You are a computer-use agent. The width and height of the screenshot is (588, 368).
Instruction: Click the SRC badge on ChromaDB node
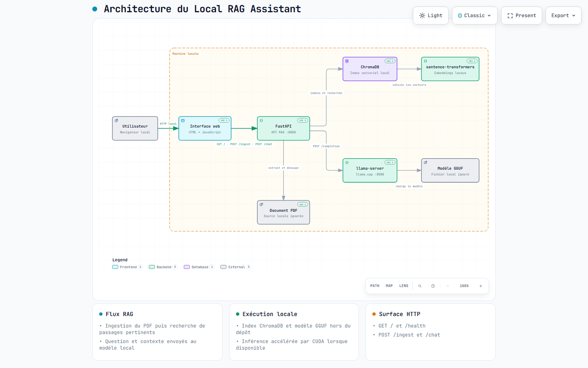pos(390,61)
